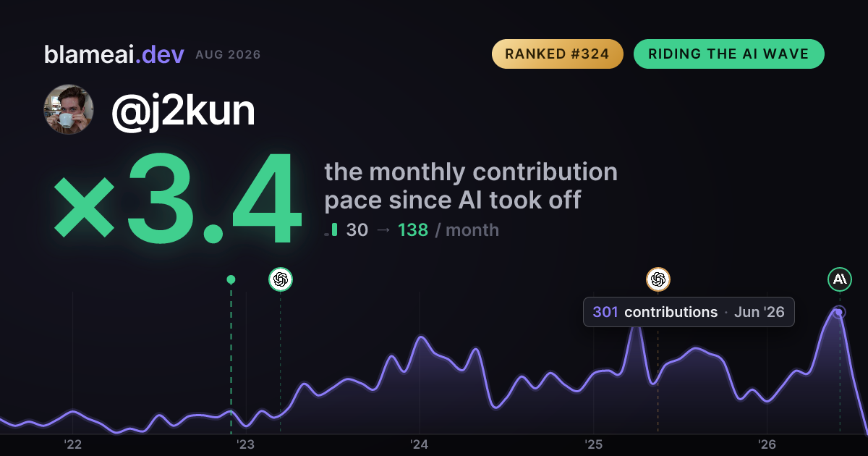This screenshot has width=868, height=456.
Task: Click the RANKED #324 gold badge
Action: (557, 54)
